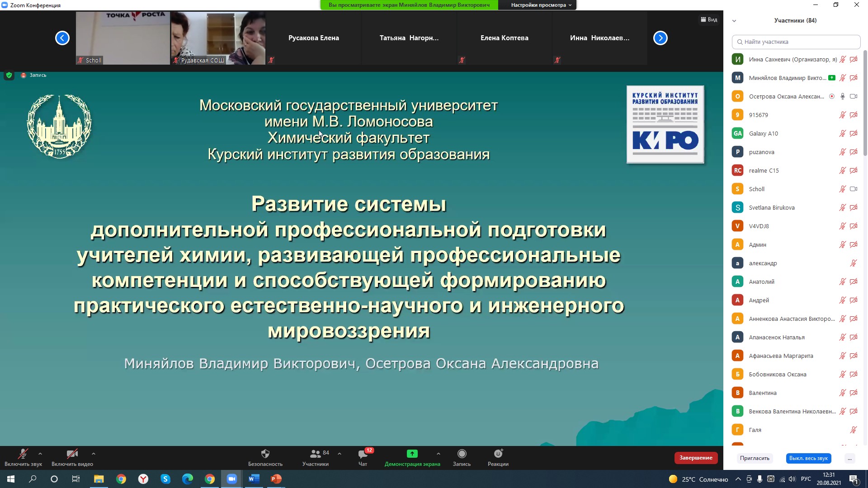Open Реакции reactions menu
The image size is (868, 488).
pos(498,457)
